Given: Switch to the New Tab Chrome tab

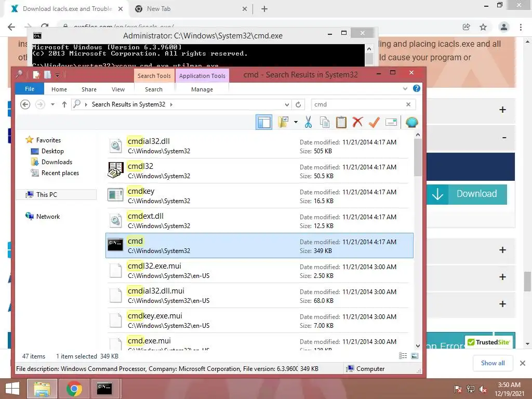Looking at the screenshot, I should pyautogui.click(x=190, y=9).
